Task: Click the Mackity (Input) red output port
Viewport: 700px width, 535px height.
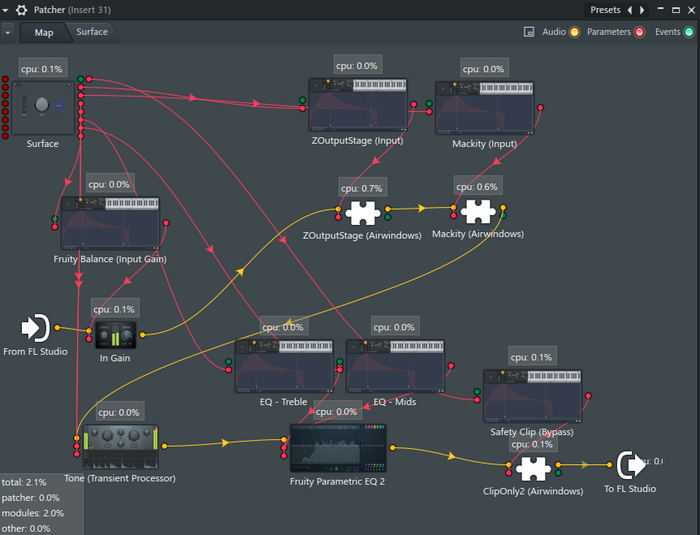Action: point(540,108)
